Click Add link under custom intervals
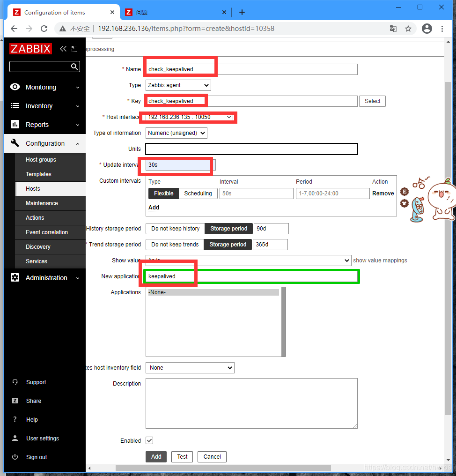Screen dimensions: 456x476 point(154,208)
